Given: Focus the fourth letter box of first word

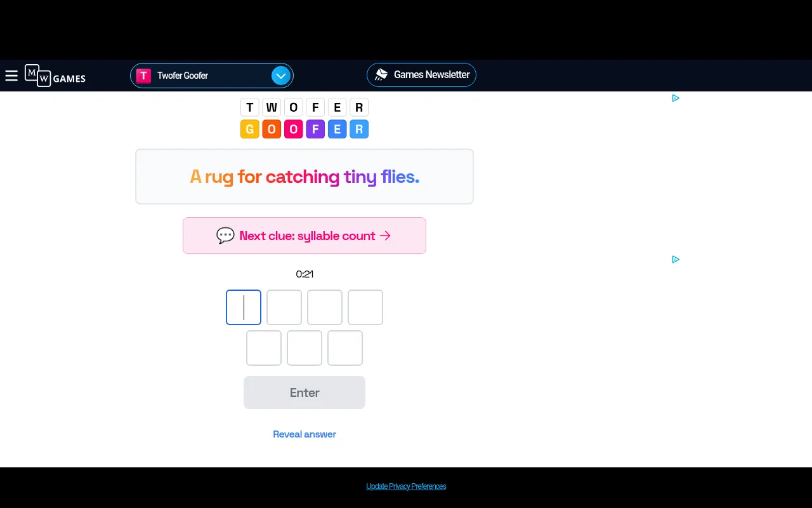Looking at the screenshot, I should pyautogui.click(x=365, y=307).
